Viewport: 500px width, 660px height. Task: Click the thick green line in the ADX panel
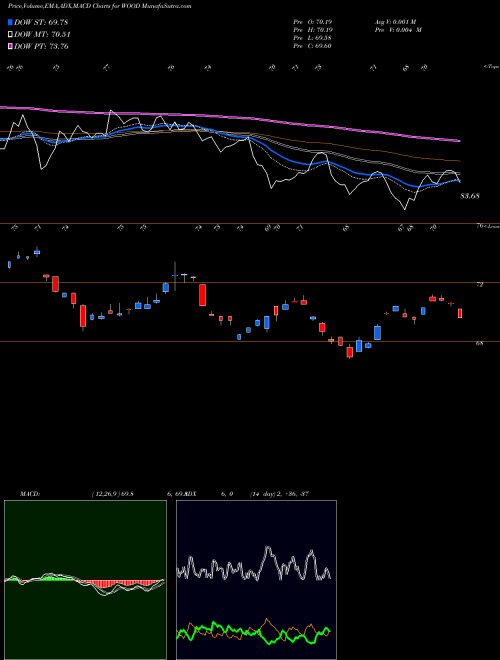click(x=253, y=631)
